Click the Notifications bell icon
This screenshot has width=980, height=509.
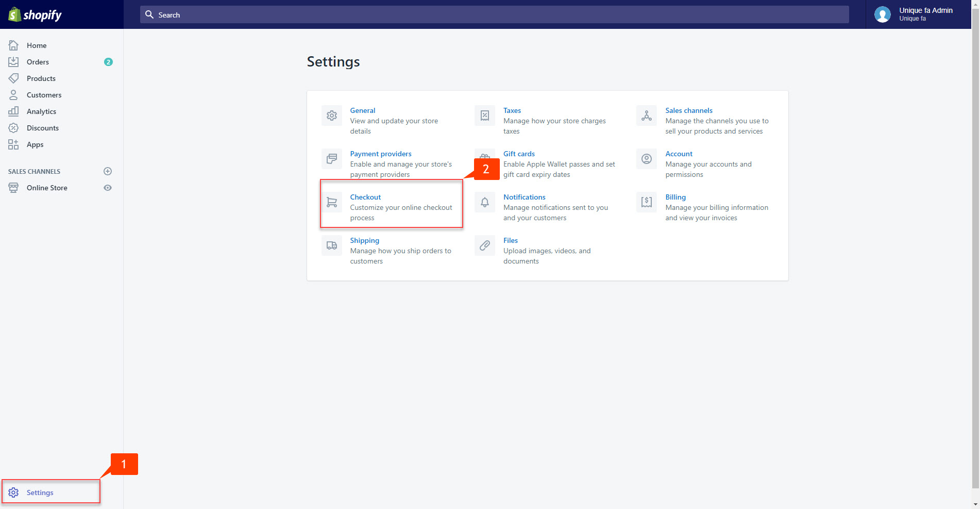click(x=485, y=202)
